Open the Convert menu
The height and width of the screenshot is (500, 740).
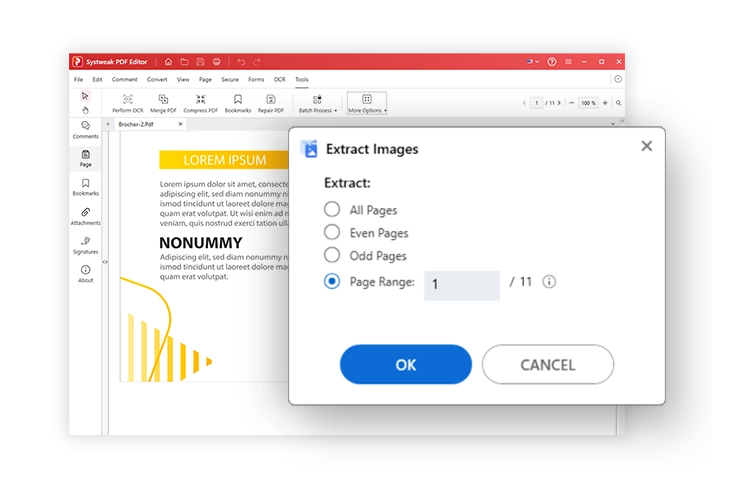157,79
